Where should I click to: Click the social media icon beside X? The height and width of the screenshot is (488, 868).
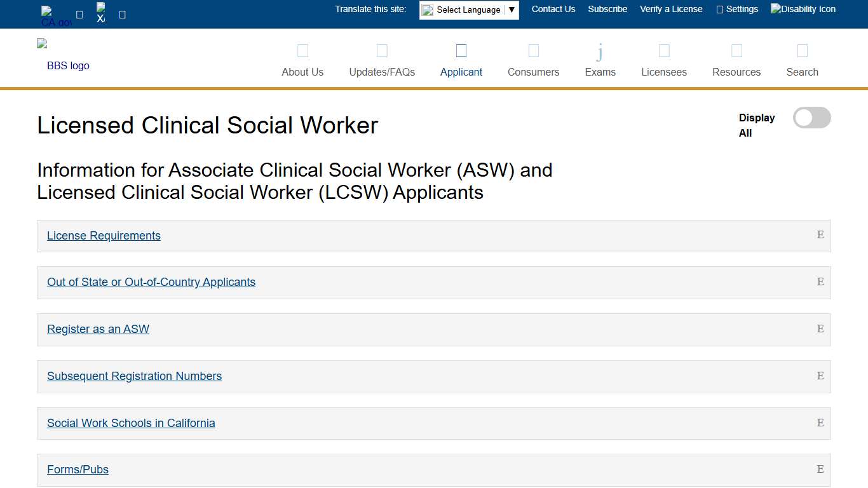pos(121,13)
